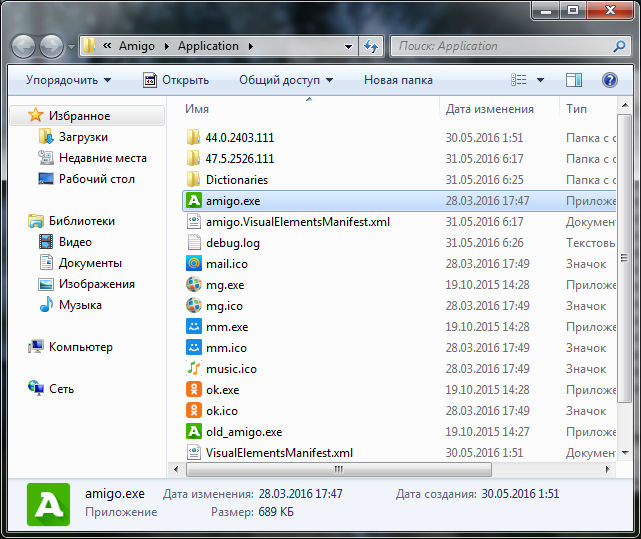641x539 pixels.
Task: Click the Amigo breadcrumb segment
Action: coord(137,46)
